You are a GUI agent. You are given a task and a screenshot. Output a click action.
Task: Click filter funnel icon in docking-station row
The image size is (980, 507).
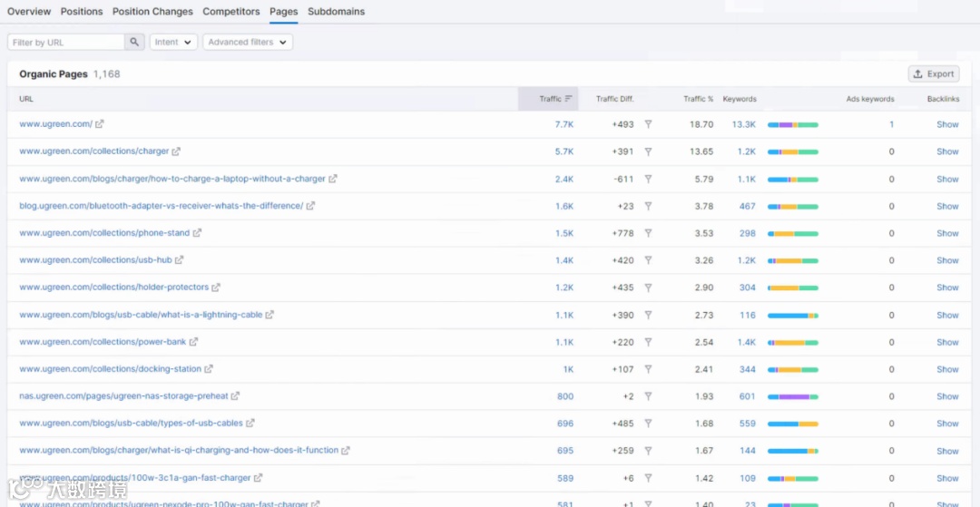click(648, 369)
